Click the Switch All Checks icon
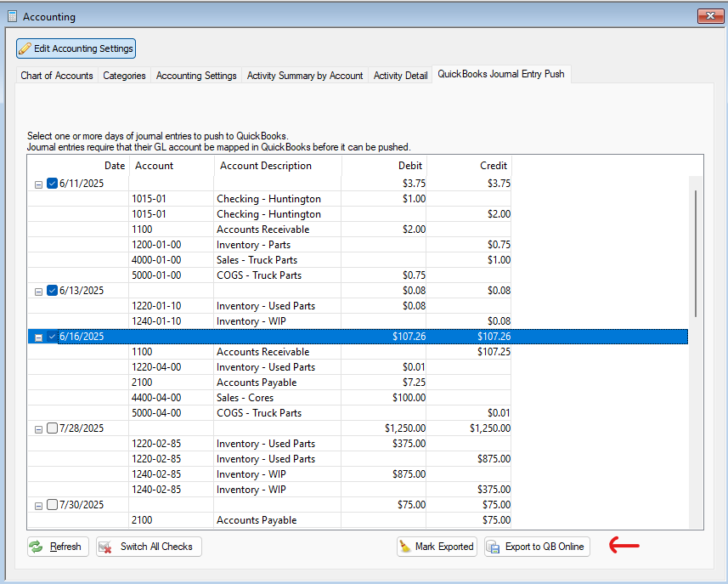This screenshot has width=728, height=584. point(106,547)
